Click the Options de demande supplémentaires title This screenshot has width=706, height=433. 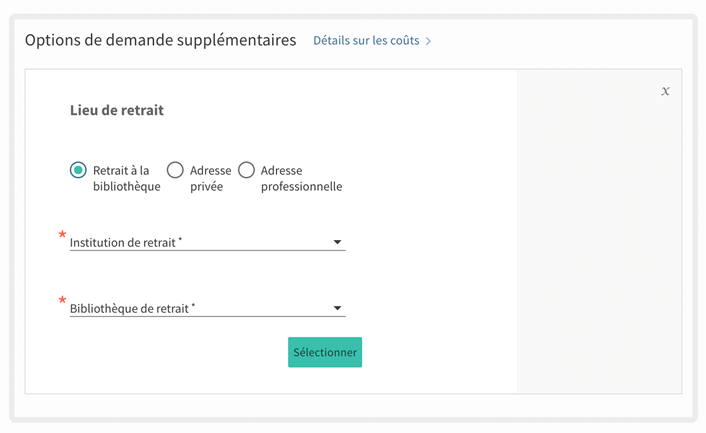click(160, 40)
